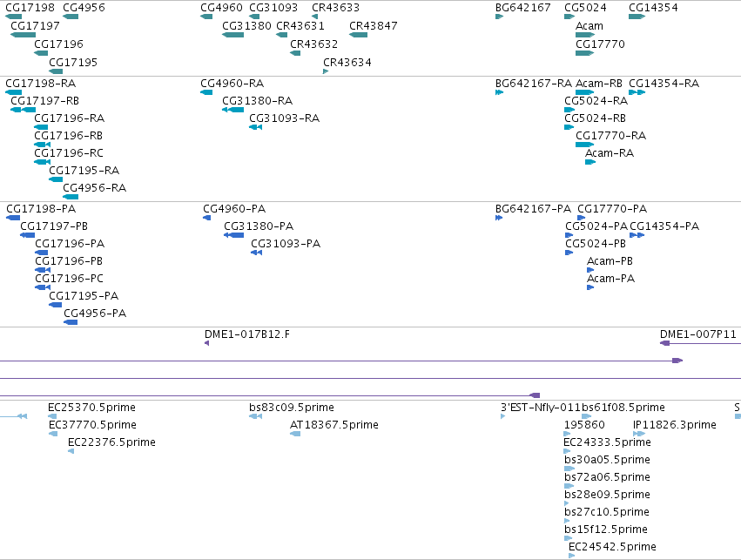Image resolution: width=741 pixels, height=560 pixels.
Task: Select EST EC22376.5prime label
Action: tap(111, 442)
